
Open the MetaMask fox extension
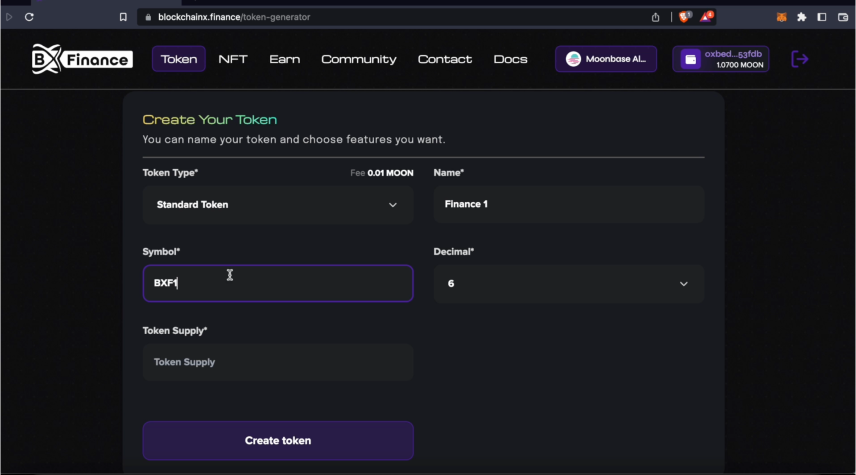pos(782,17)
